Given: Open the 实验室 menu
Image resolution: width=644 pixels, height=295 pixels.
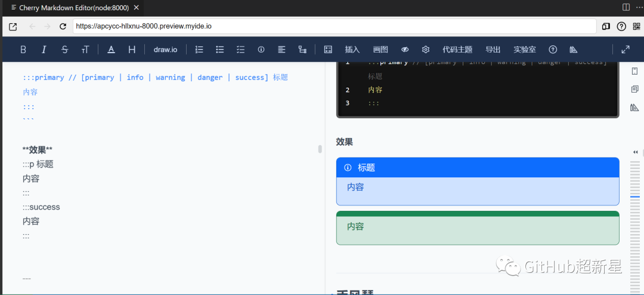Looking at the screenshot, I should click(x=525, y=50).
